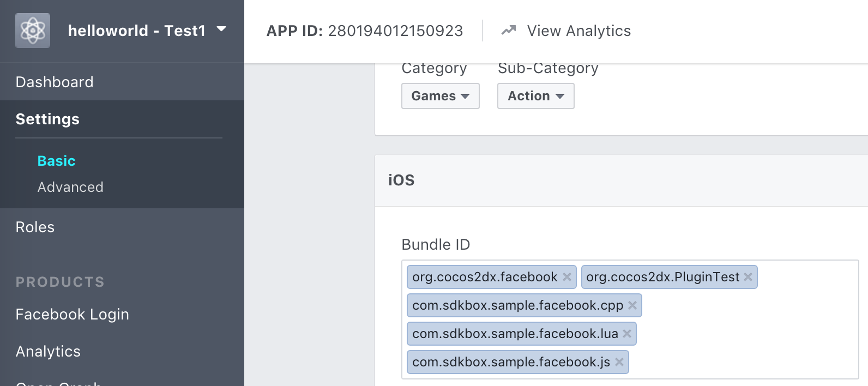Select the com.sdkbox.sample.facebook.cpp tag text
This screenshot has width=868, height=386.
(517, 305)
